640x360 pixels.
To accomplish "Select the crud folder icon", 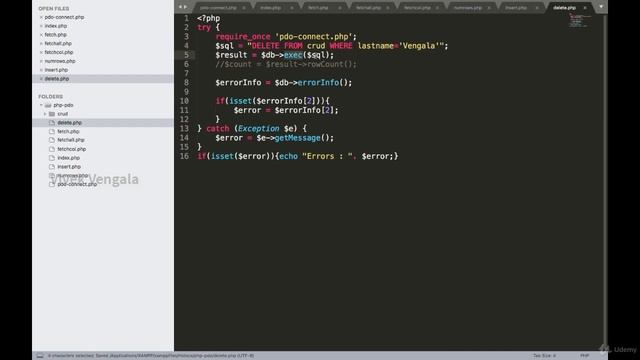I will click(52, 114).
